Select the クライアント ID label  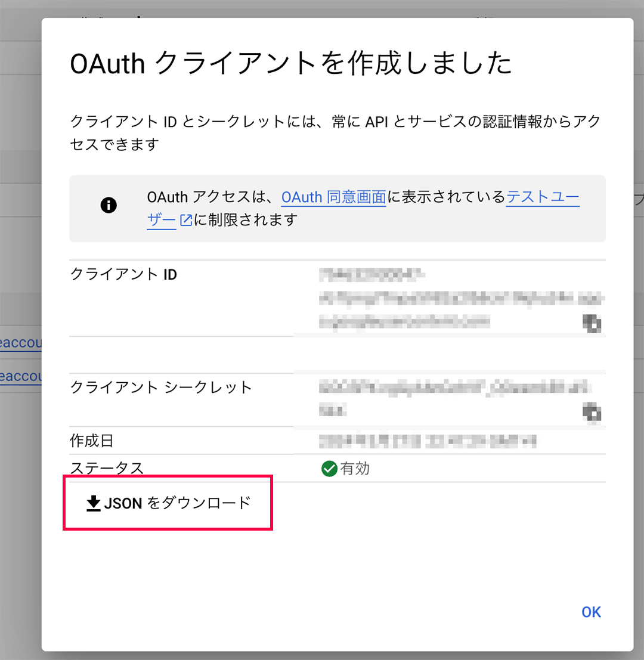pyautogui.click(x=123, y=274)
